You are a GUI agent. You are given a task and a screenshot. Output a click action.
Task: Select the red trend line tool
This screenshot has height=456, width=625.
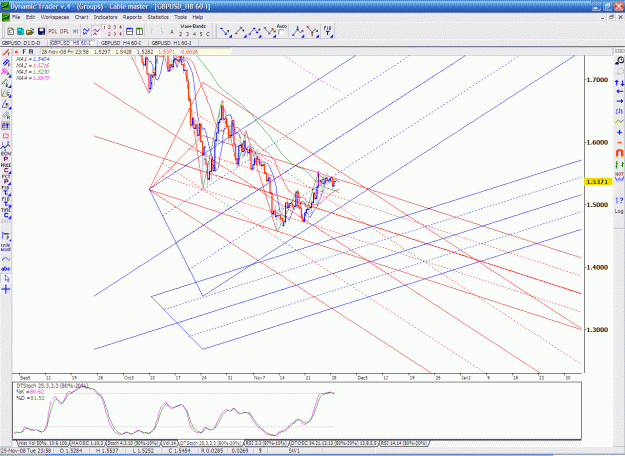[x=6, y=52]
